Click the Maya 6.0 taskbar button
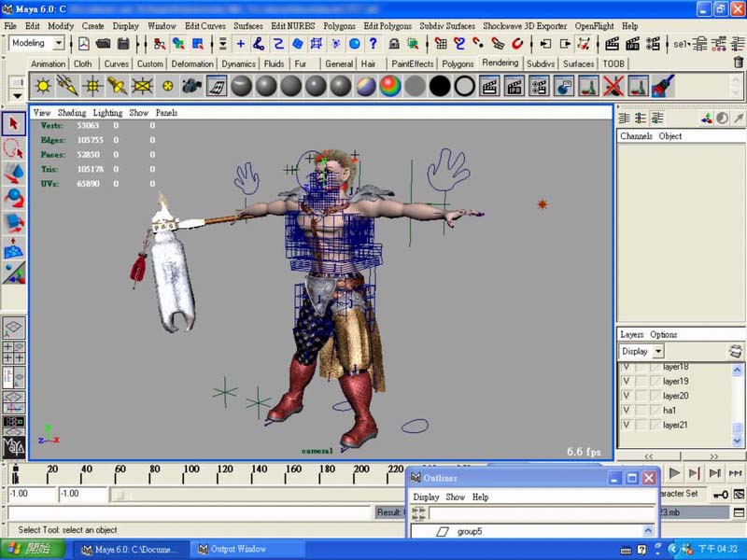 point(130,549)
